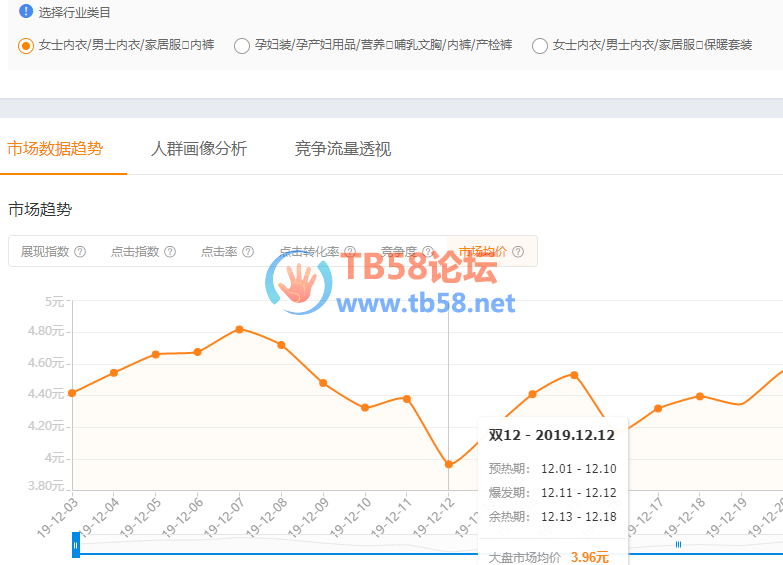Image resolution: width=783 pixels, height=565 pixels.
Task: Select the 点击率 metric
Action: (x=219, y=252)
